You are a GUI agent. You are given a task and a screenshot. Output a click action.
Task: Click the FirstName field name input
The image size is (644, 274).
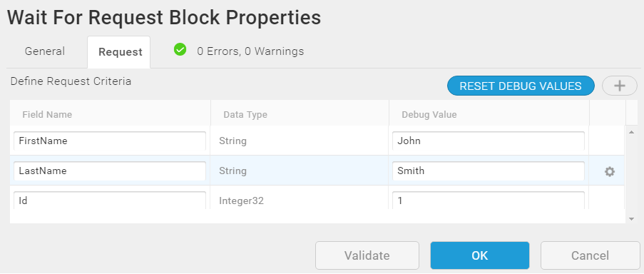[110, 141]
